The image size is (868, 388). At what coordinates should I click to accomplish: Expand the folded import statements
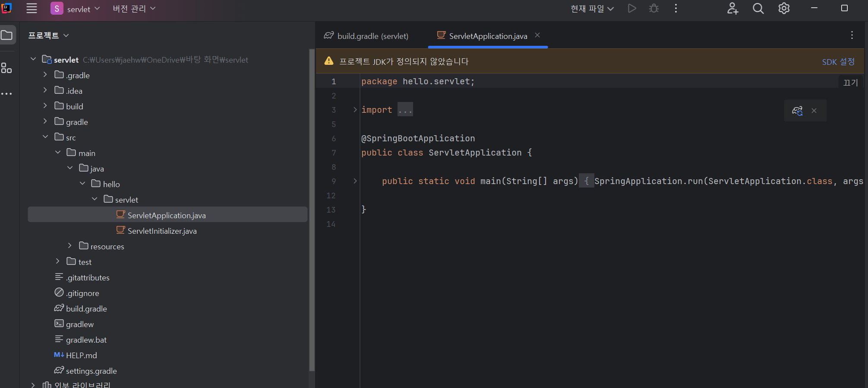[355, 110]
